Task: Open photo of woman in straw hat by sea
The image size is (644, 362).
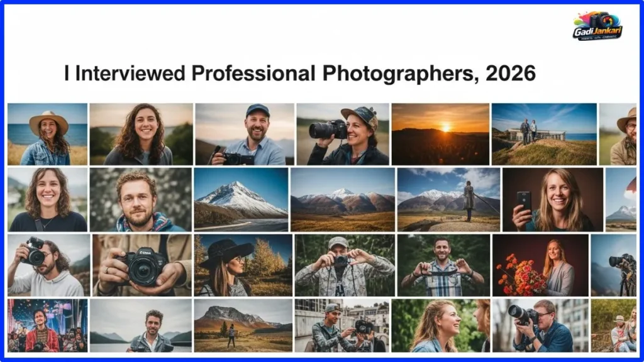Action: (47, 134)
